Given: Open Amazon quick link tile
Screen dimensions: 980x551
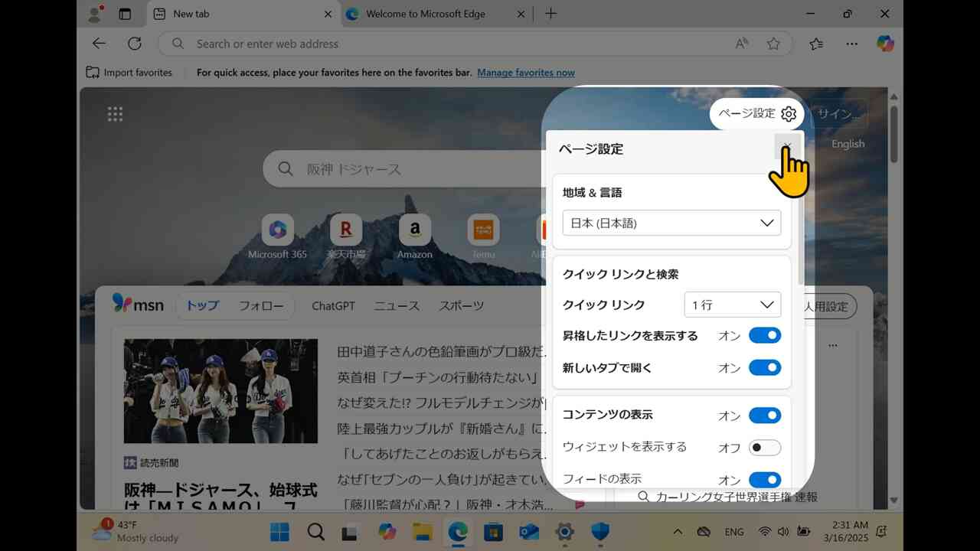Looking at the screenshot, I should (414, 237).
